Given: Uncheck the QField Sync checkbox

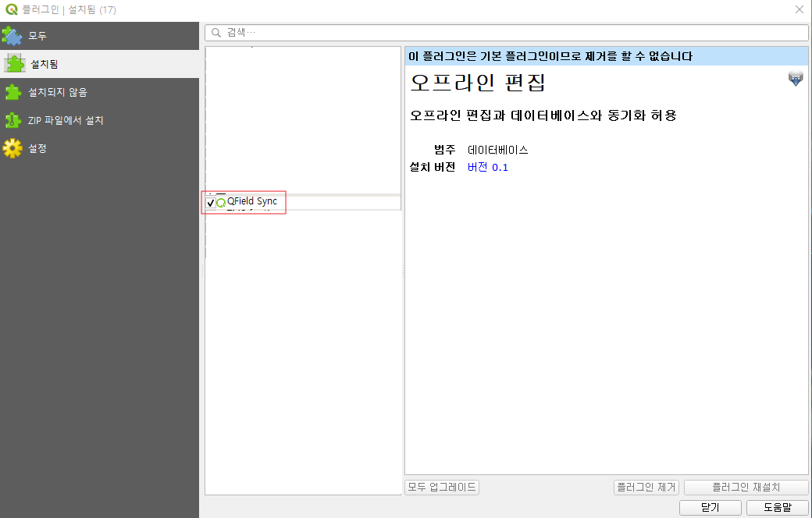Looking at the screenshot, I should tap(209, 201).
